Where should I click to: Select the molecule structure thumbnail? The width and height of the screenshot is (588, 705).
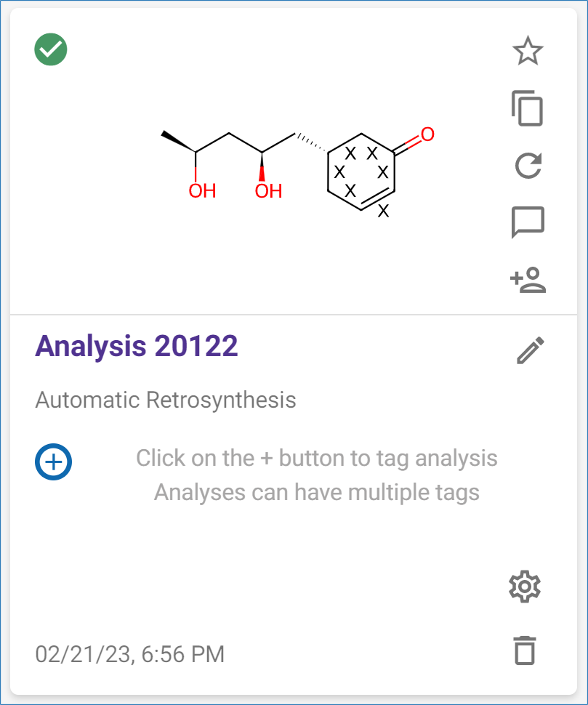coord(294,171)
